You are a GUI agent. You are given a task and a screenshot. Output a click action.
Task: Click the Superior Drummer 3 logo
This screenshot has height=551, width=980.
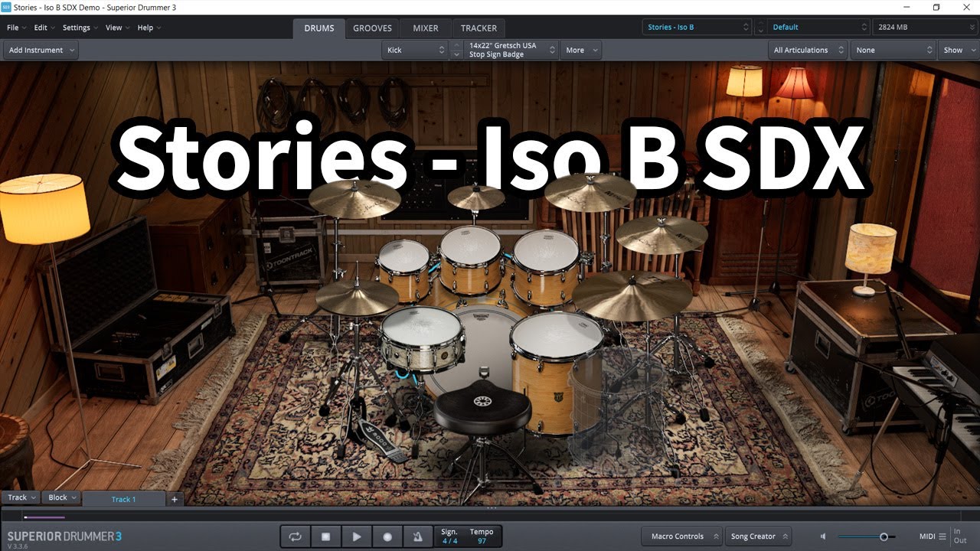[x=64, y=536]
